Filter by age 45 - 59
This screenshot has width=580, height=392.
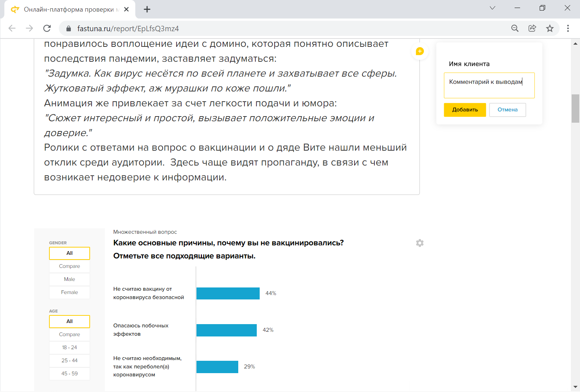click(x=69, y=374)
